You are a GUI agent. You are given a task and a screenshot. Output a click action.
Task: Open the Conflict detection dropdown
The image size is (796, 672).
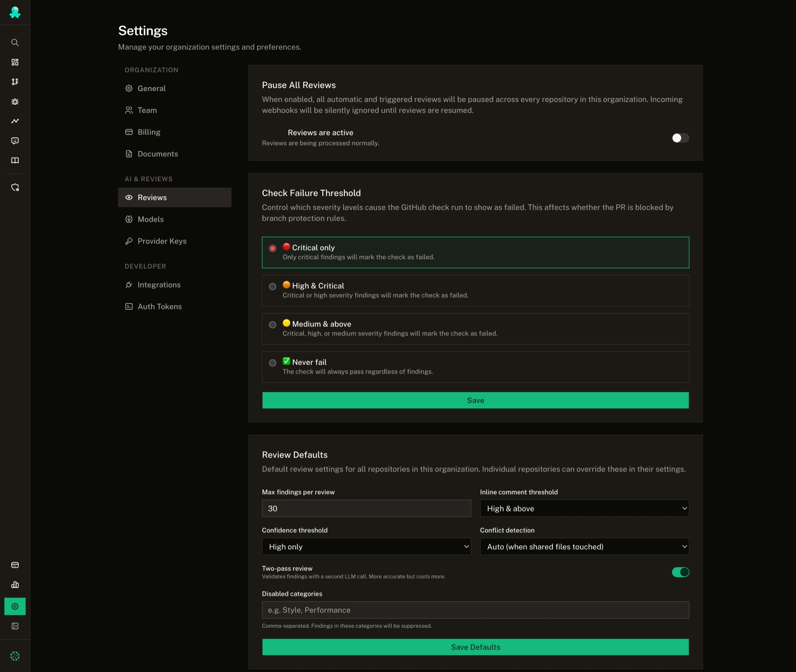pos(584,546)
